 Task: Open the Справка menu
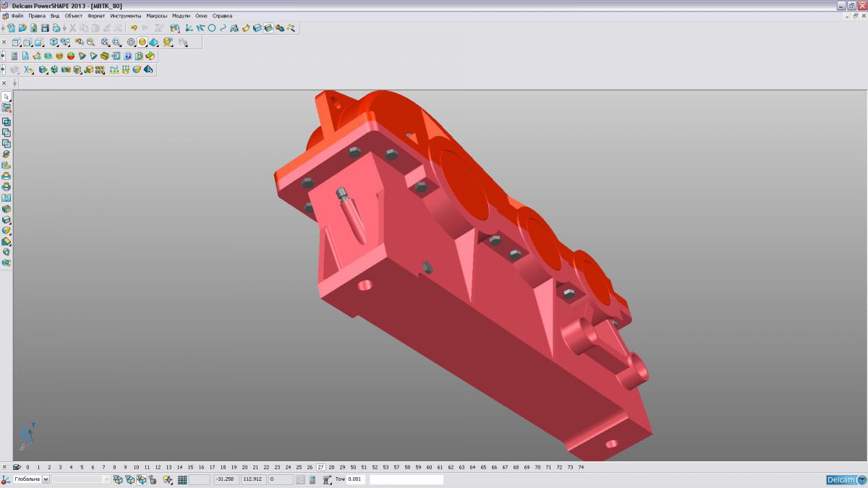pyautogui.click(x=222, y=15)
